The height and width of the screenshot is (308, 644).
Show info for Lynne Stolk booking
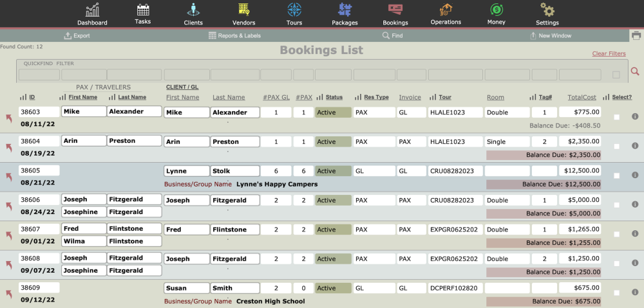[635, 175]
